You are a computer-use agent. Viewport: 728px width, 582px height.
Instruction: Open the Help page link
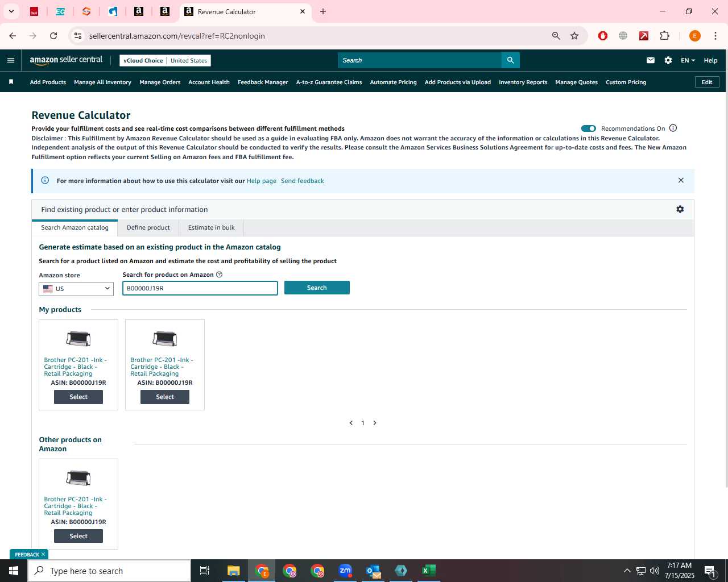tap(262, 181)
